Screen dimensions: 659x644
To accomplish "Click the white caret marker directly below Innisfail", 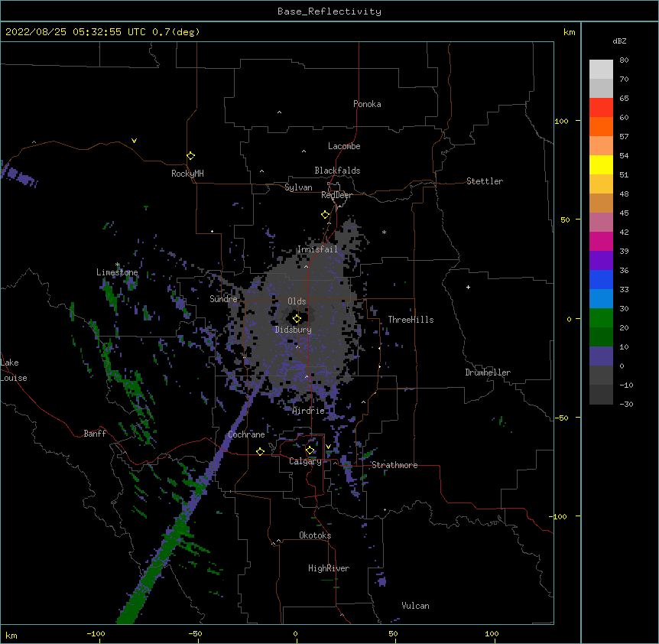I will (x=306, y=266).
